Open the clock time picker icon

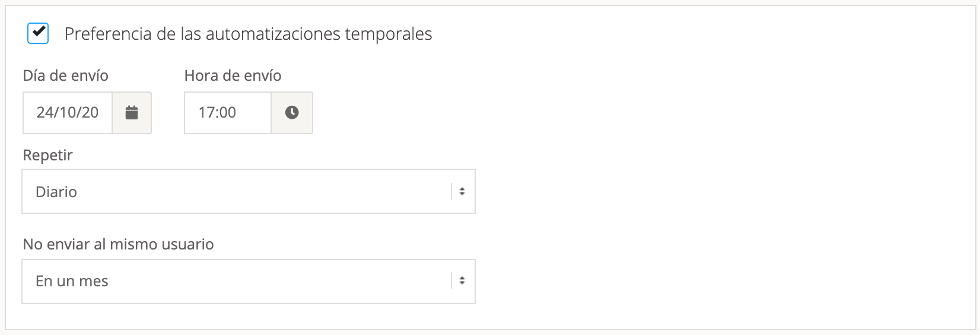tap(292, 112)
